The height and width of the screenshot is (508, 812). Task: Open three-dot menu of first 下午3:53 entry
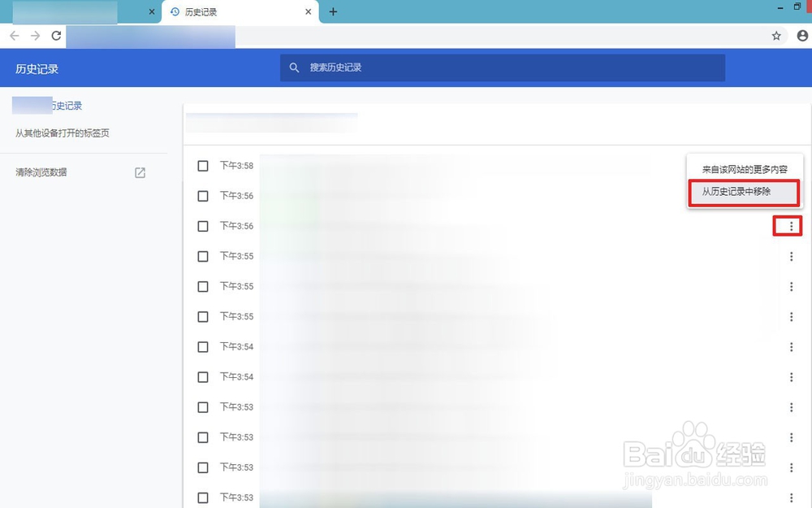pyautogui.click(x=791, y=407)
